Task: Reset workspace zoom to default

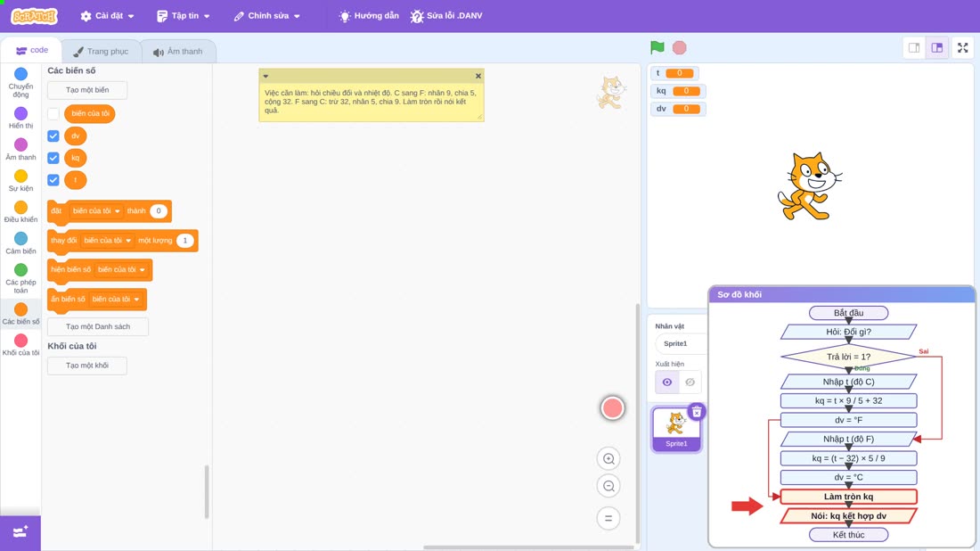Action: (608, 518)
